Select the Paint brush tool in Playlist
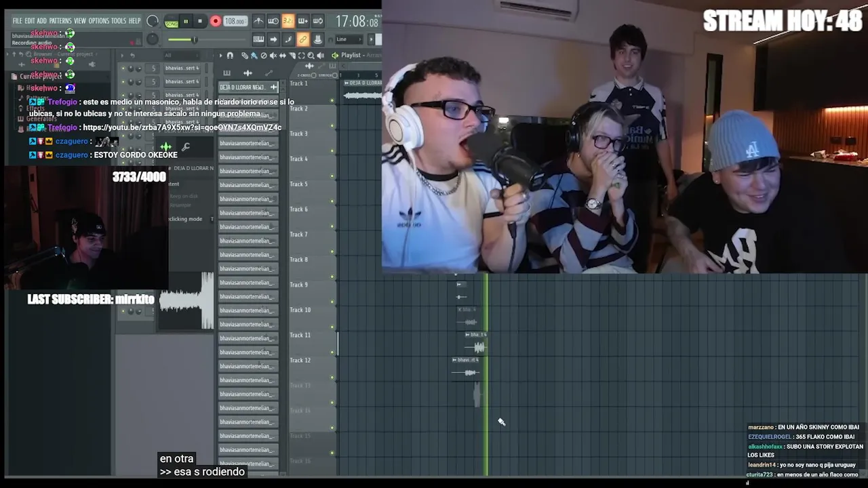This screenshot has height=488, width=868. [254, 55]
